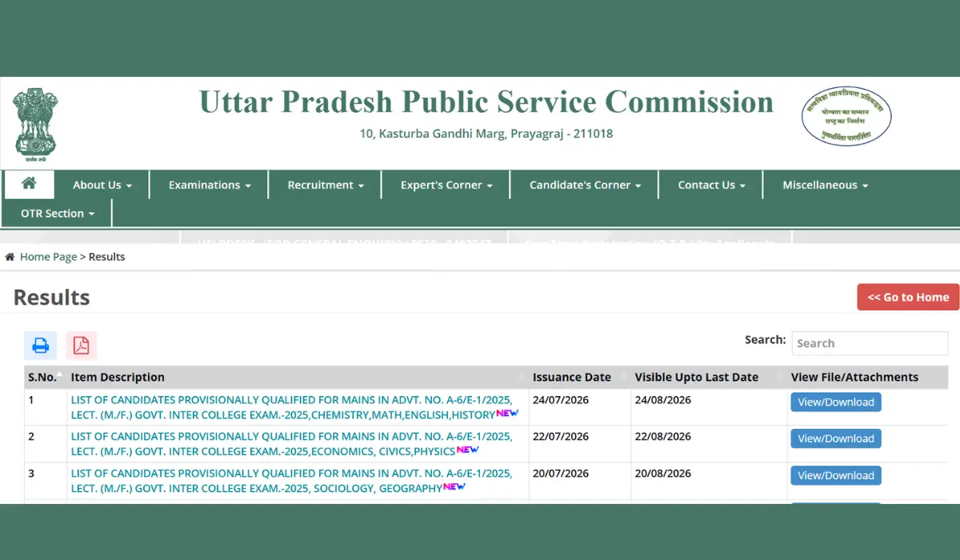
Task: Click the NEW badge on the Geography row
Action: pos(454,486)
